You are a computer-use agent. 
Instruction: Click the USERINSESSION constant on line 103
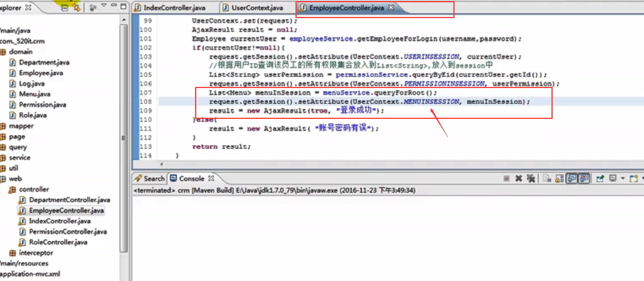click(431, 56)
